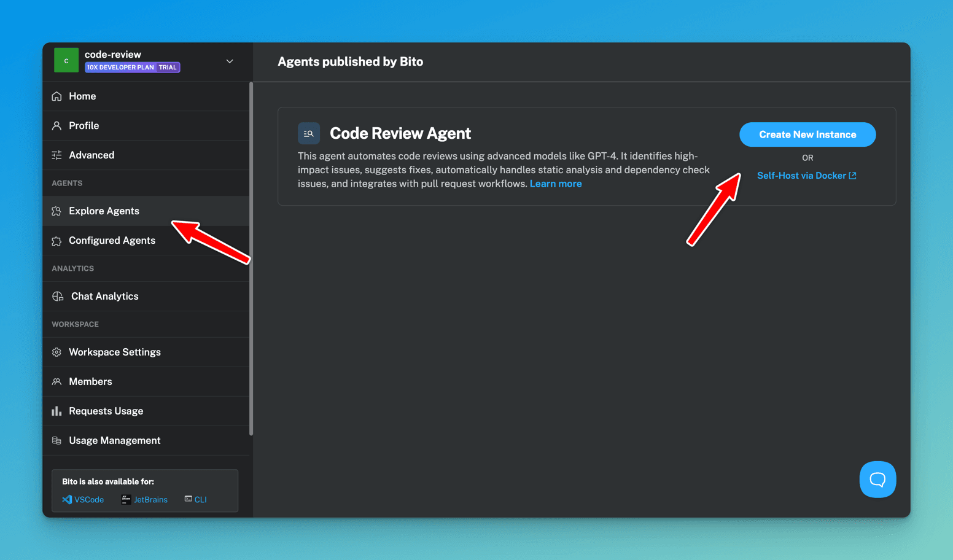The image size is (953, 560).
Task: Click the CLI terminal icon
Action: (x=189, y=499)
